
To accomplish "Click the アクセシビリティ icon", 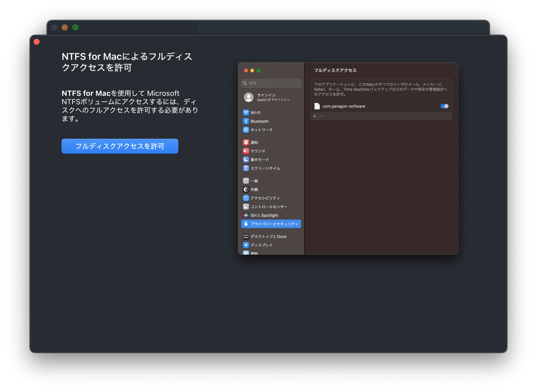I will click(x=246, y=198).
